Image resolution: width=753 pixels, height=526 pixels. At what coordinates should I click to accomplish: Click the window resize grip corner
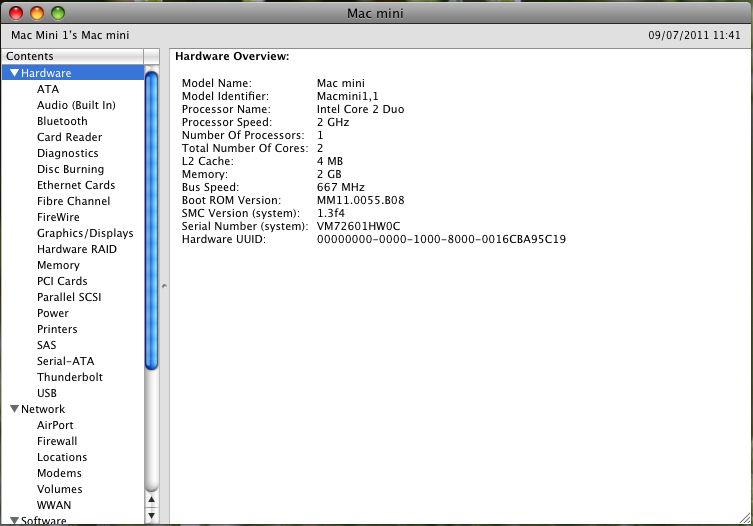pos(745,518)
